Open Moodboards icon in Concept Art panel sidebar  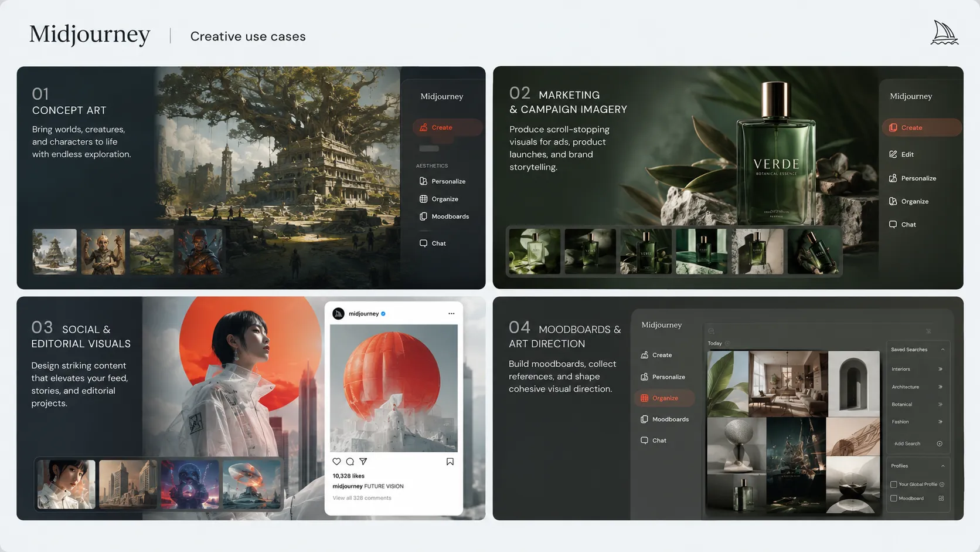423,216
